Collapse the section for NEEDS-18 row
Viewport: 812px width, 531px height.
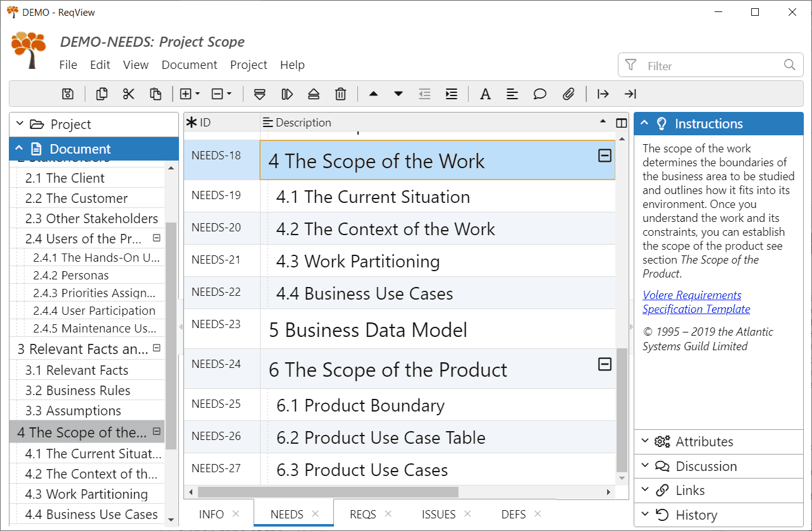click(605, 154)
